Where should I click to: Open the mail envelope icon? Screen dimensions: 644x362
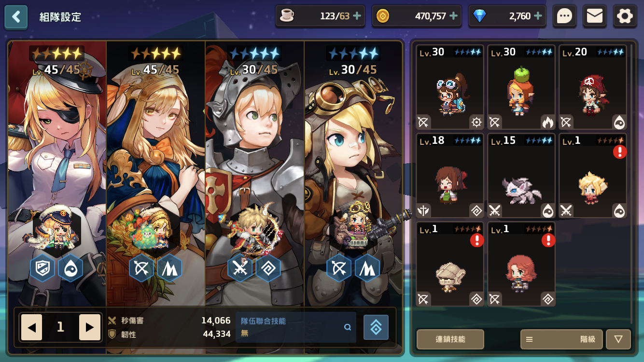pos(595,16)
